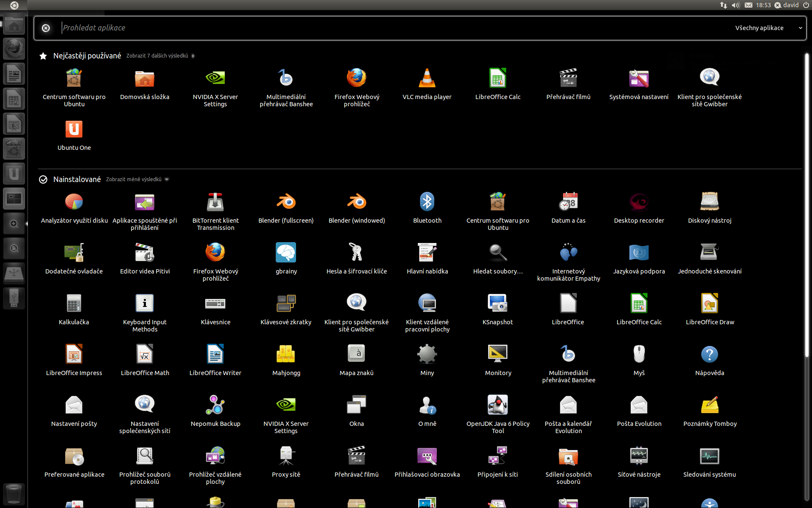The image size is (812, 508).
Task: Collapse via Zobrazit méně výsledků
Action: [x=137, y=179]
